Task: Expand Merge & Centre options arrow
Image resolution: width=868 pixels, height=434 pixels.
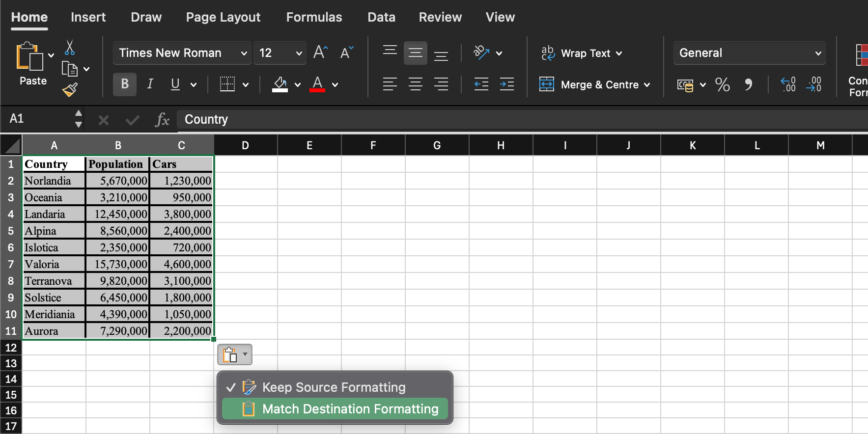Action: click(647, 85)
